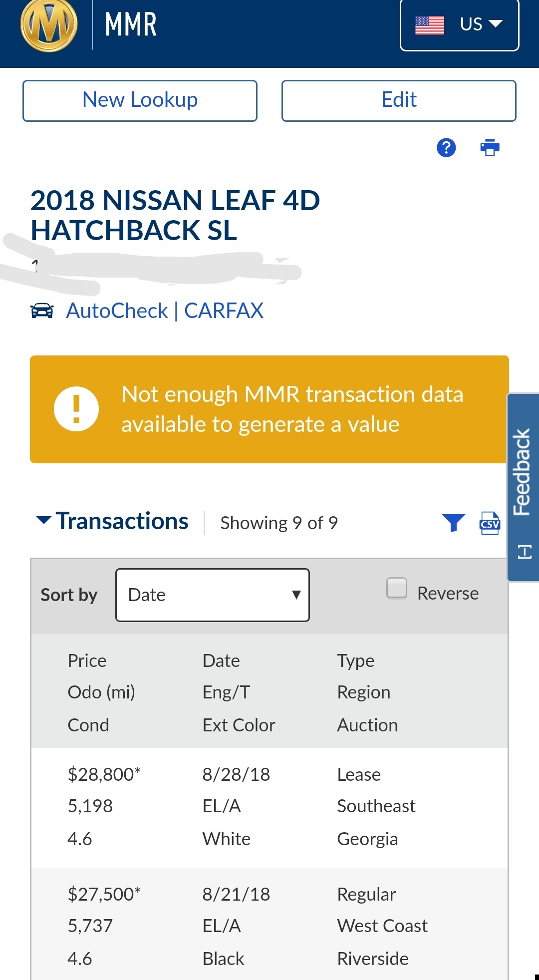Open the Sort by Date dropdown
This screenshot has width=539, height=980.
[213, 595]
